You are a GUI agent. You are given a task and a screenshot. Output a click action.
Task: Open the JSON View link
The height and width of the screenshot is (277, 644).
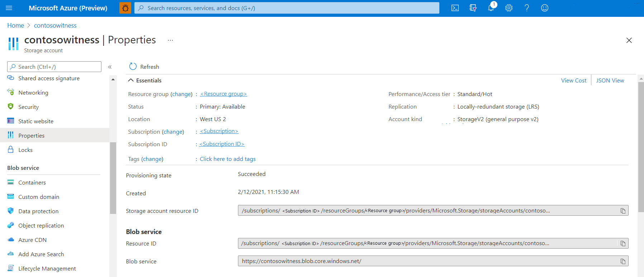coord(610,80)
